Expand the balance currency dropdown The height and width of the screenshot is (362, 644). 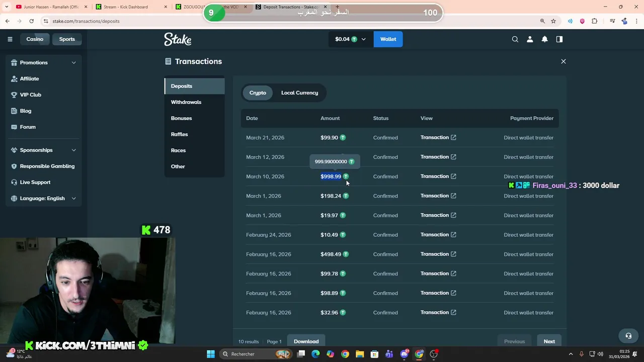point(363,39)
